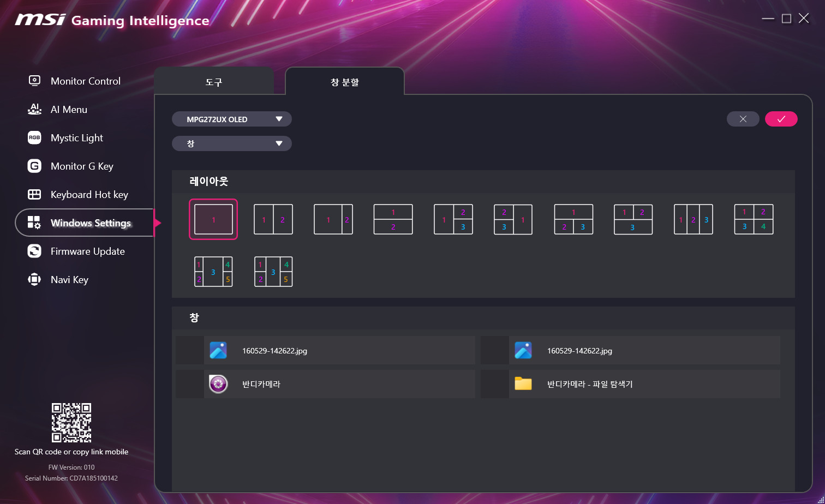Select the single-window layout icon

point(213,219)
